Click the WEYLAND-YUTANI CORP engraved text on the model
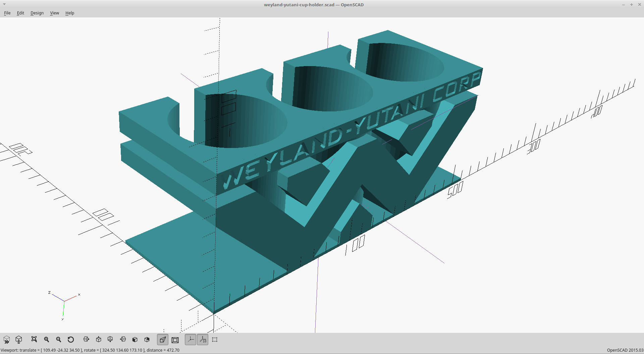644x354 pixels. point(352,131)
